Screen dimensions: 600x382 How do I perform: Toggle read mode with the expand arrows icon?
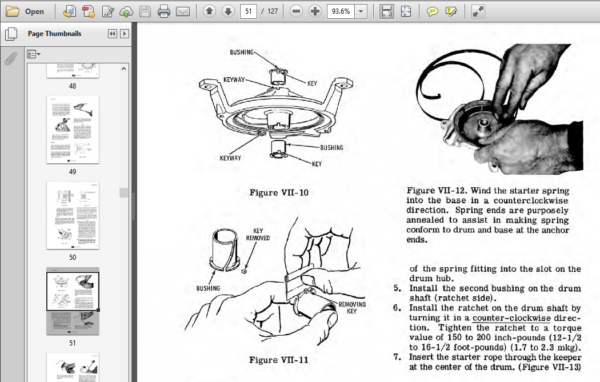coord(478,11)
